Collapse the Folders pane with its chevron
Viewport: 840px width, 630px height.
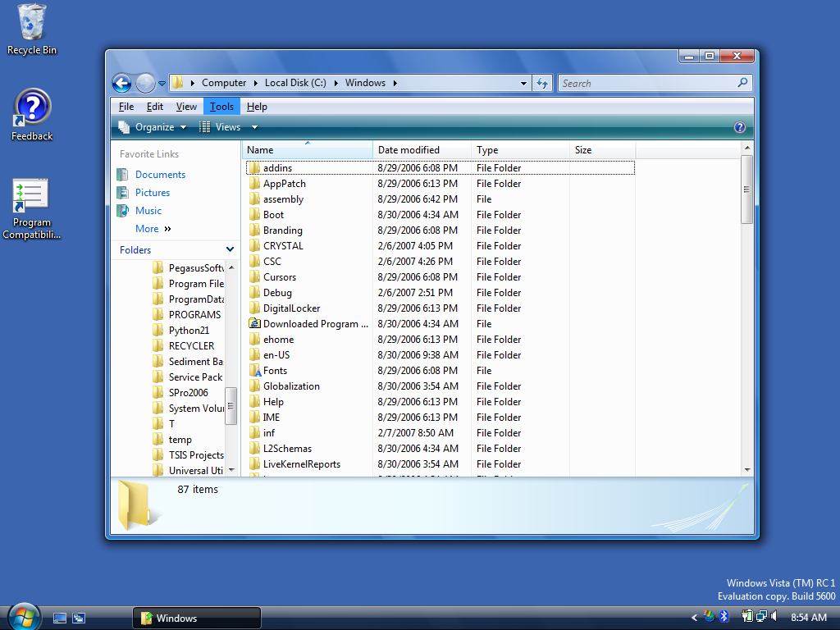(230, 249)
